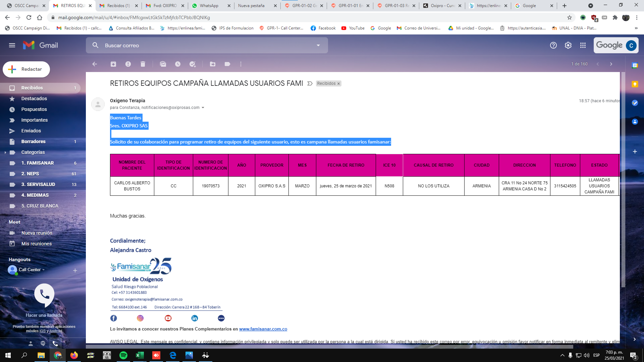
Task: Open Call Center status dropdown
Action: pyautogui.click(x=43, y=269)
